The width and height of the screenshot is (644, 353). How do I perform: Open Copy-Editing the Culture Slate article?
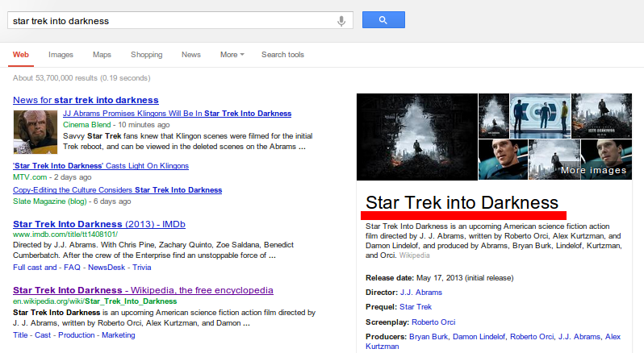click(x=117, y=190)
